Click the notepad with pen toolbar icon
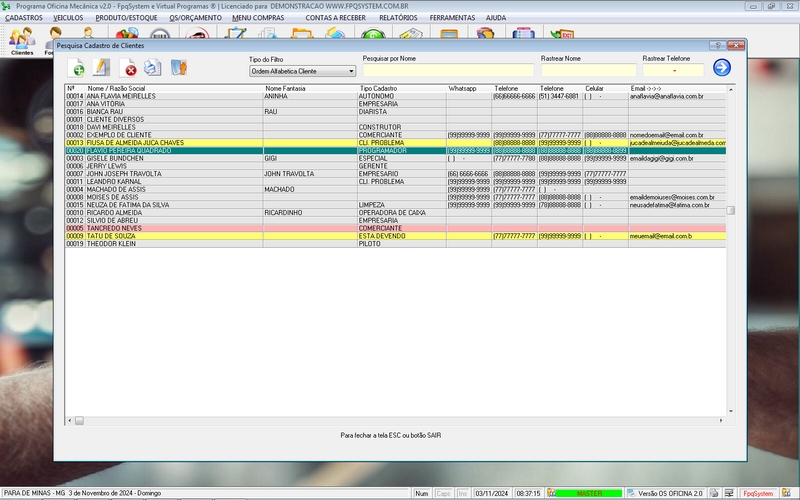Viewport: 800px width, 500px height. tap(236, 33)
